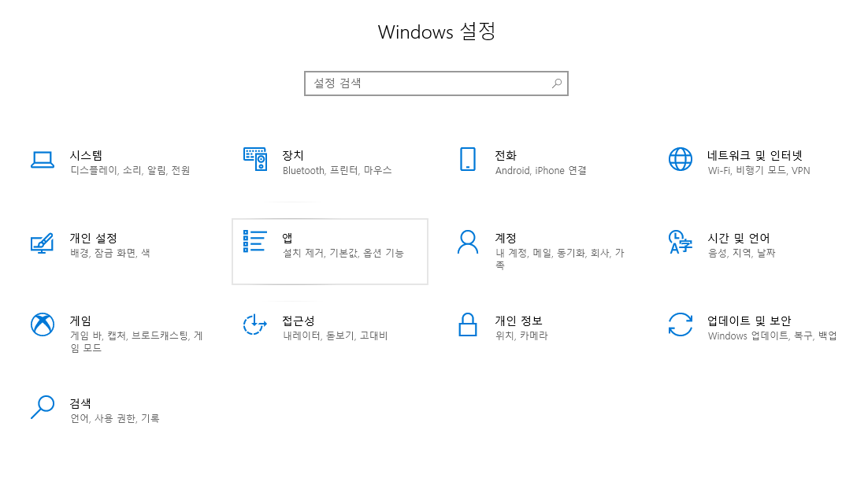The height and width of the screenshot is (482, 868).
Task: Open 업데이트 및 보안 title
Action: coord(749,321)
